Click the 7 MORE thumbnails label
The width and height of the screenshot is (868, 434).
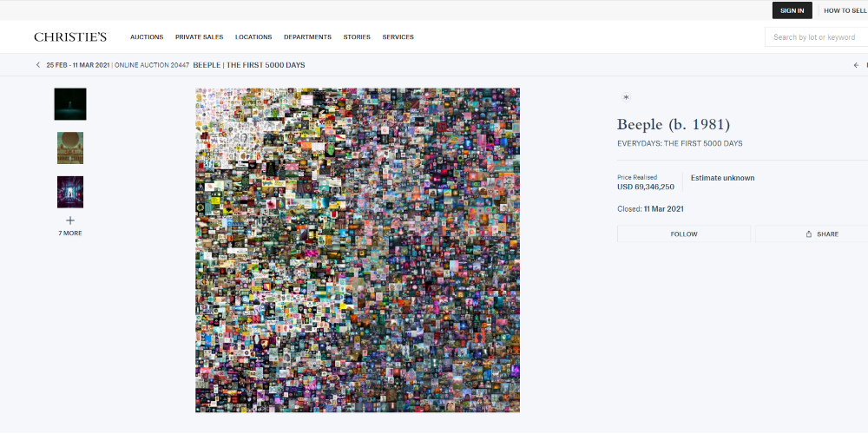[x=70, y=233]
